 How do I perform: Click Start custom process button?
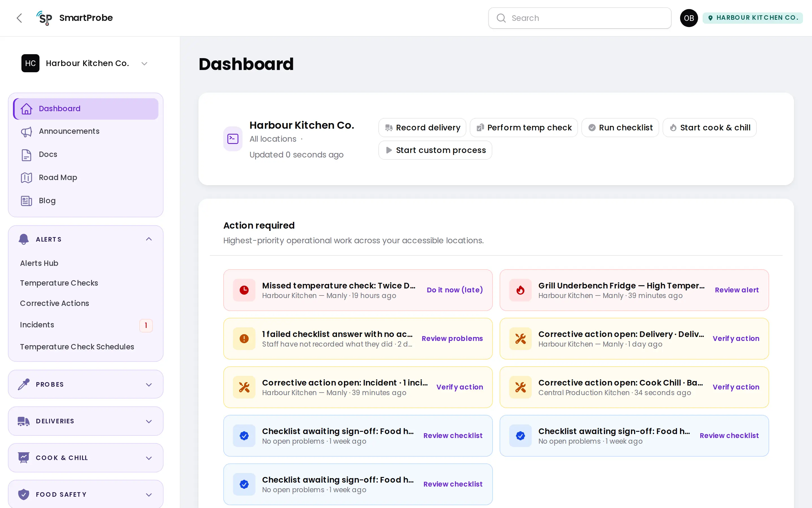(x=435, y=150)
